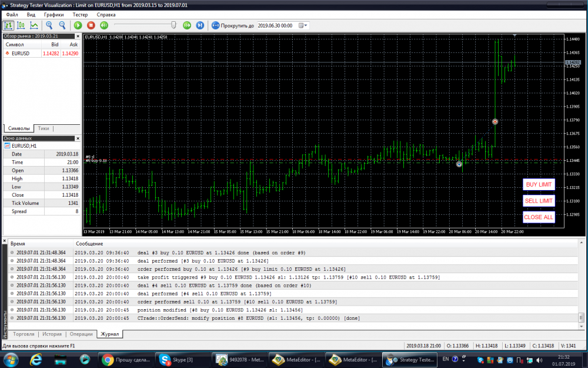Open the Тестер menu
Viewport: 588px width, 368px height.
click(x=81, y=14)
